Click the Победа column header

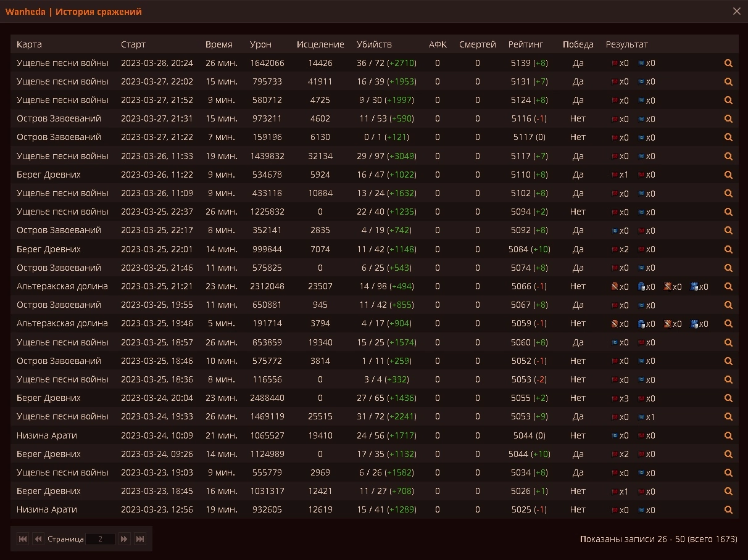tap(578, 44)
